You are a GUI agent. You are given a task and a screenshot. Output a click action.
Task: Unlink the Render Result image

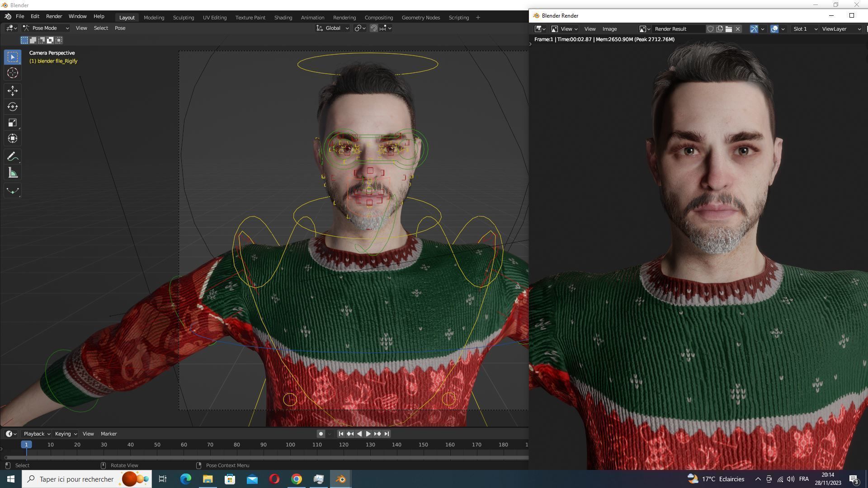coord(738,29)
